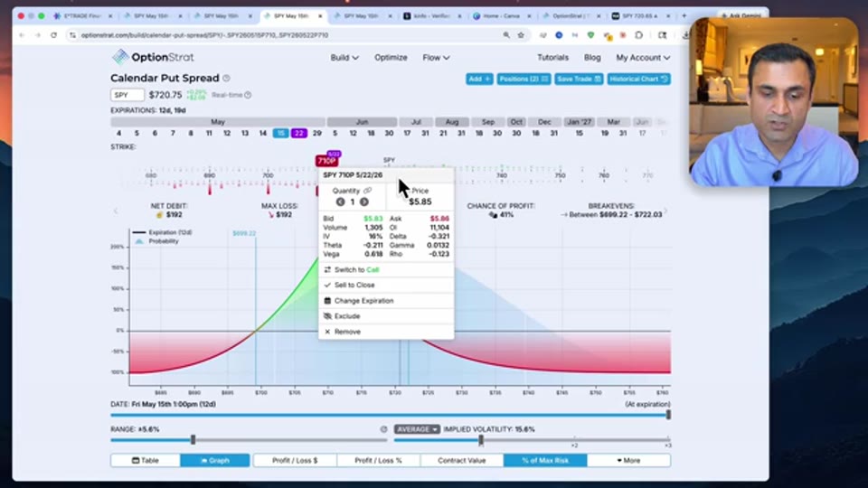Expand the Jan '27 expirations group

point(579,122)
